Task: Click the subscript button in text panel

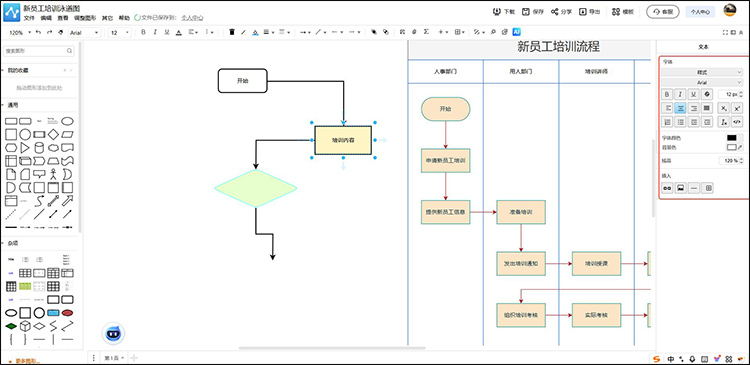Action: point(724,108)
